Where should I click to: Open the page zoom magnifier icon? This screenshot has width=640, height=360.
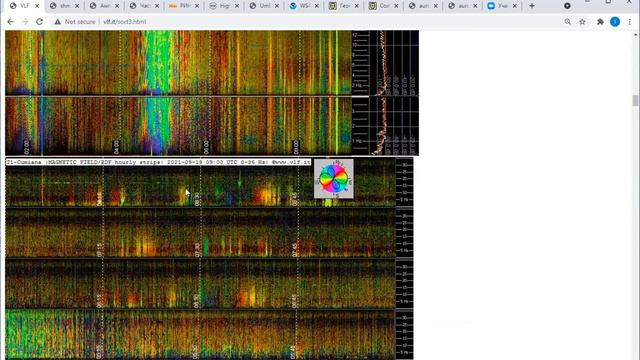tap(568, 22)
